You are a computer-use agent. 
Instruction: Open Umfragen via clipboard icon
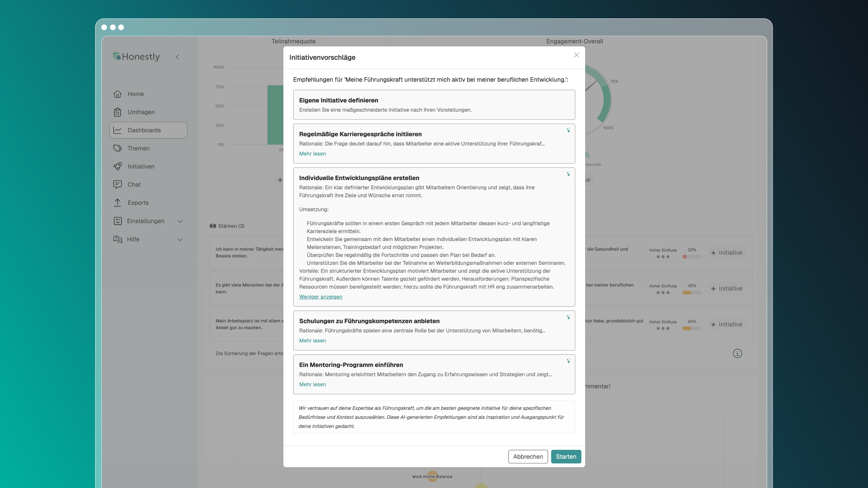tap(117, 112)
